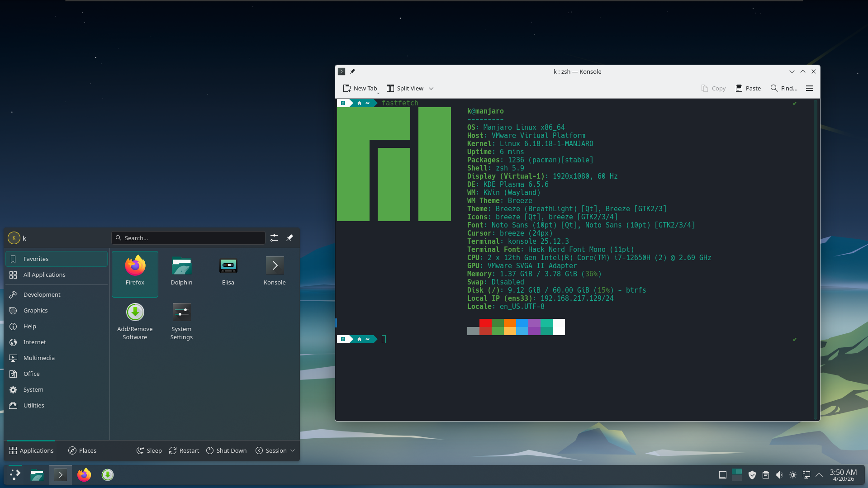Click the Kernel line in terminal output
Image resolution: width=868 pixels, height=488 pixels.
click(x=530, y=143)
